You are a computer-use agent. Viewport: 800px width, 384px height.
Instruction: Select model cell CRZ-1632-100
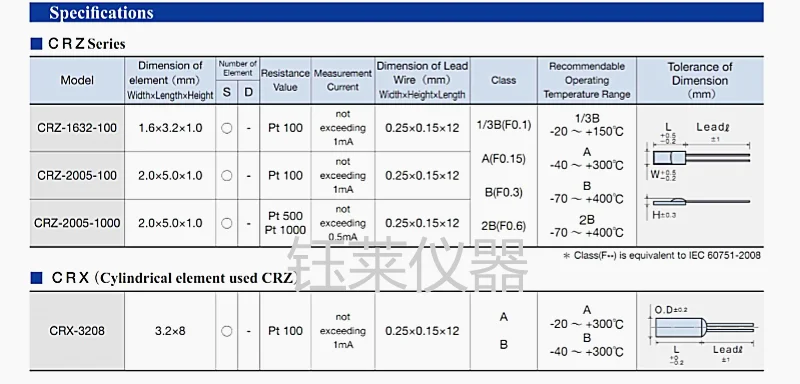pos(77,128)
